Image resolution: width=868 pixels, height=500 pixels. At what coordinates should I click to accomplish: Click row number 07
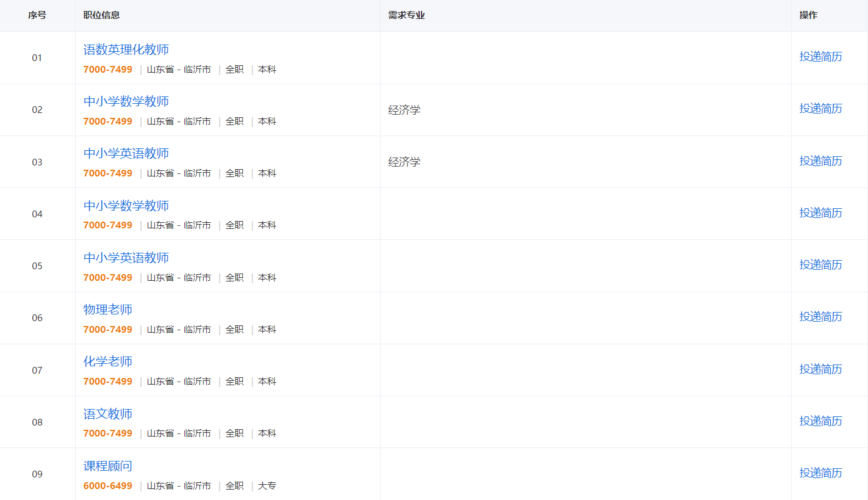[x=37, y=370]
